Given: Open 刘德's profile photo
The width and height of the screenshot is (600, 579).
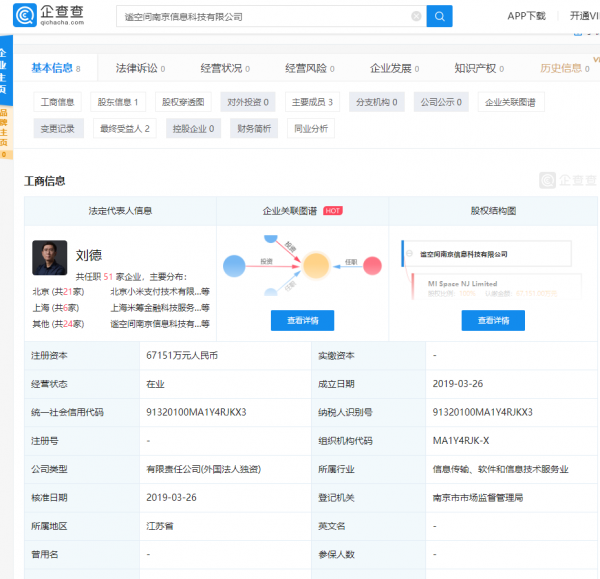Looking at the screenshot, I should 50,257.
